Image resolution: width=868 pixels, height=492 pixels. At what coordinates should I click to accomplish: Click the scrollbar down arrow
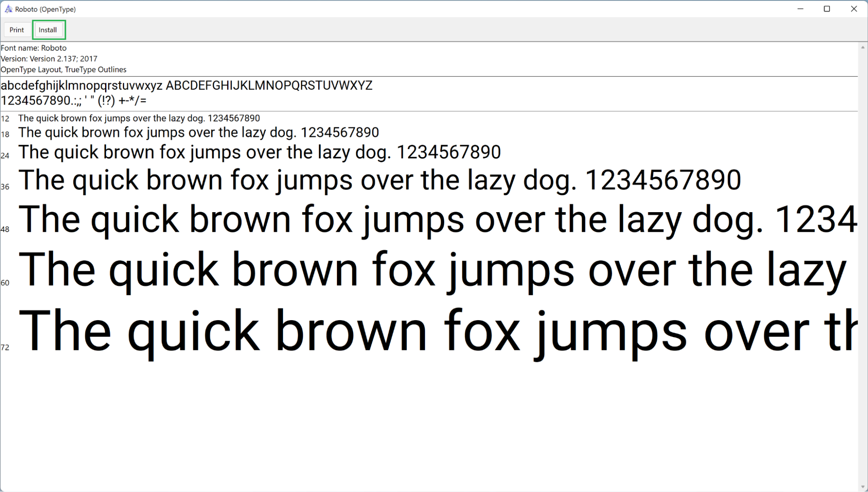point(863,487)
